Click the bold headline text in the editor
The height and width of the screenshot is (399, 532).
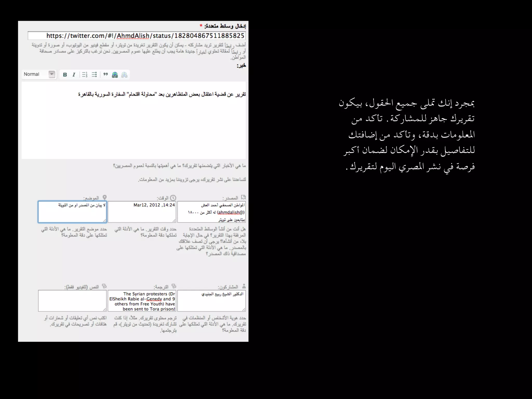162,94
